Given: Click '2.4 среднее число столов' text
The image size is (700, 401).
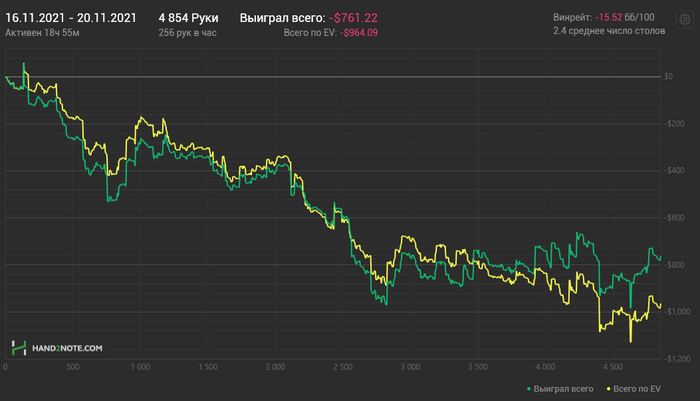Looking at the screenshot, I should (609, 31).
